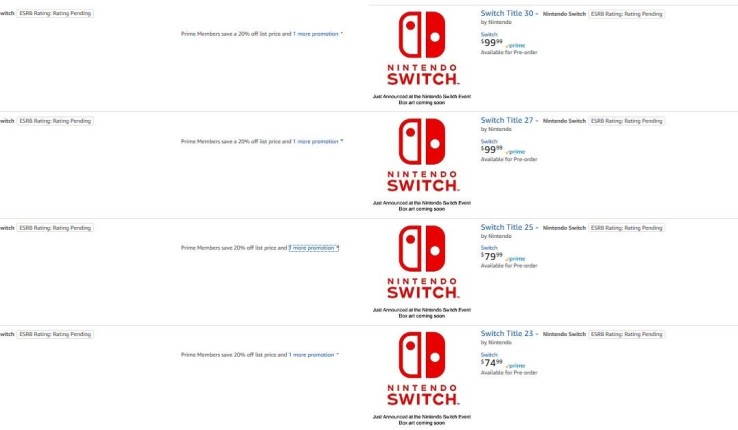The height and width of the screenshot is (430, 738).
Task: Click the Prime badge next to the $74.99 price
Action: (x=516, y=366)
